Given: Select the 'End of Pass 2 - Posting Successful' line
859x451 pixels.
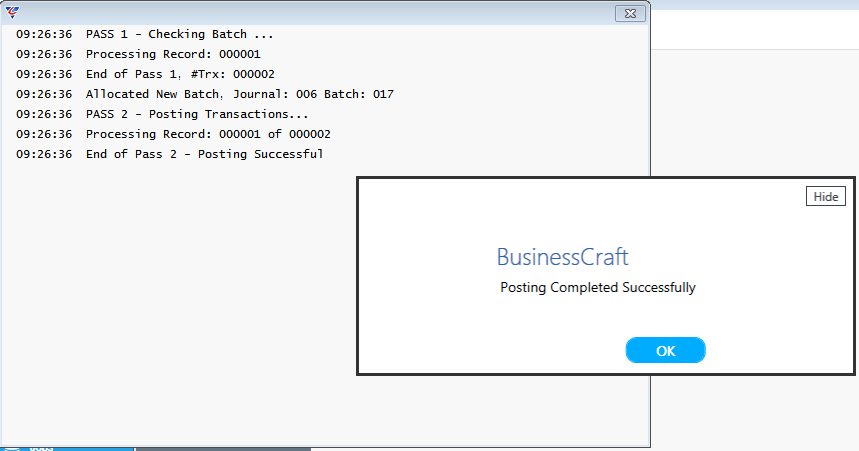Looking at the screenshot, I should (169, 154).
